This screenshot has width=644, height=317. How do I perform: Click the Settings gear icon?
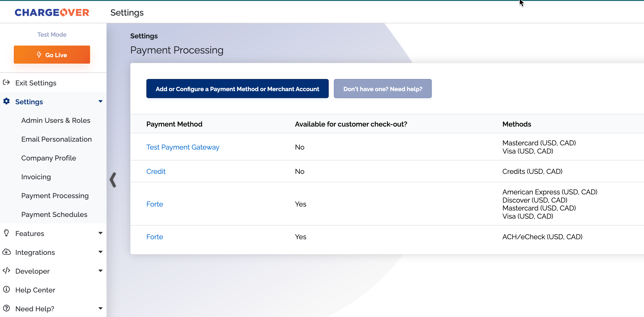pos(6,101)
